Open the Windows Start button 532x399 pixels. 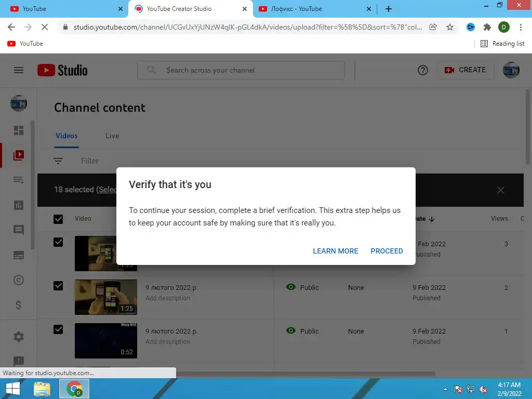tap(12, 389)
